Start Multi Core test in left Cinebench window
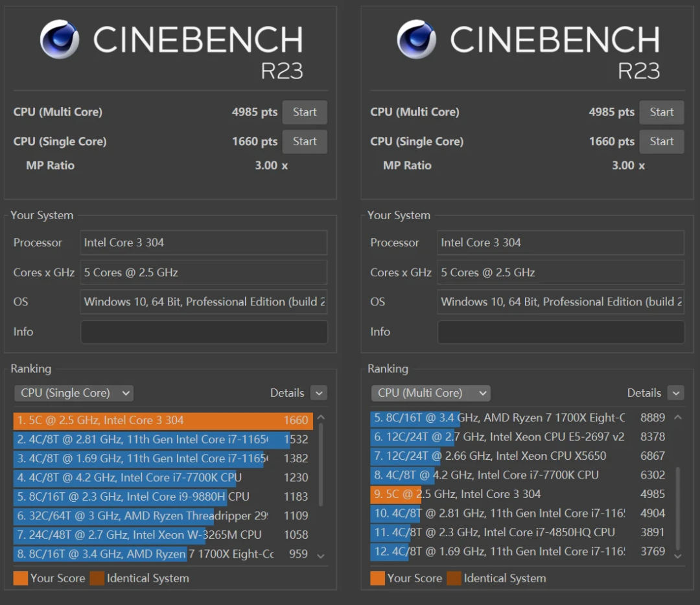The width and height of the screenshot is (700, 605). click(305, 112)
